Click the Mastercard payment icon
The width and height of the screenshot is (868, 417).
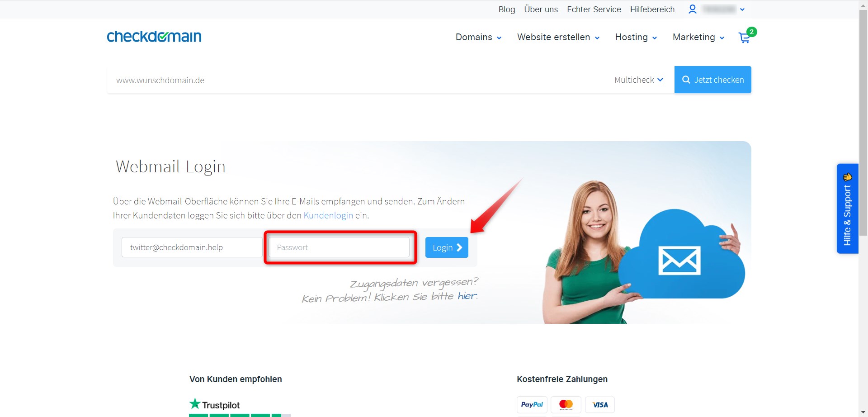(x=566, y=405)
